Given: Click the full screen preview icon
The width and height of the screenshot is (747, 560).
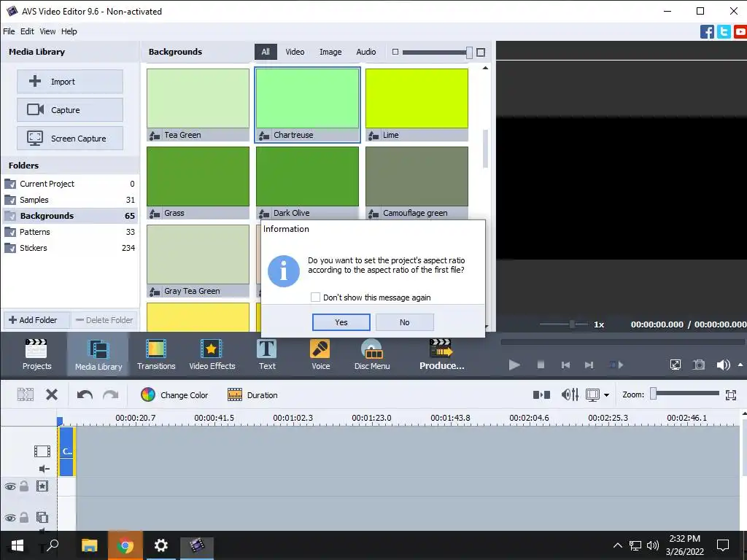Looking at the screenshot, I should 675,365.
